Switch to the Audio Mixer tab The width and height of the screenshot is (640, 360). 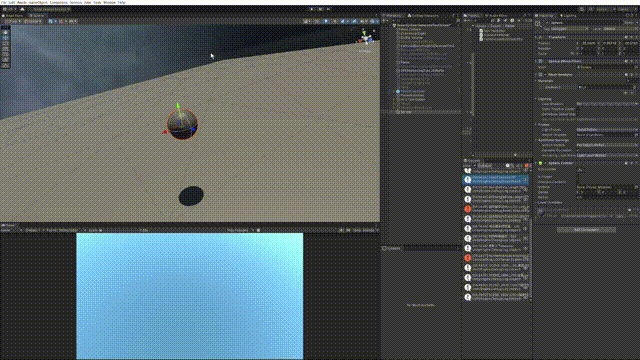click(496, 16)
